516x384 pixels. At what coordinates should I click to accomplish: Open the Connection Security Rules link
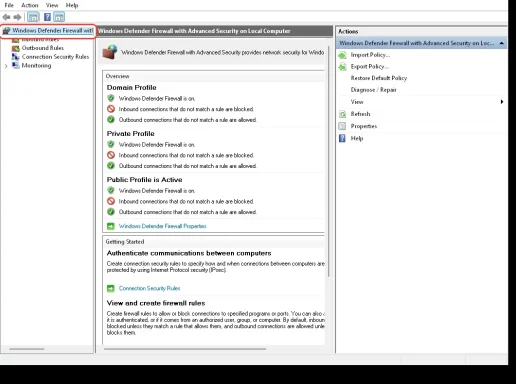click(149, 288)
